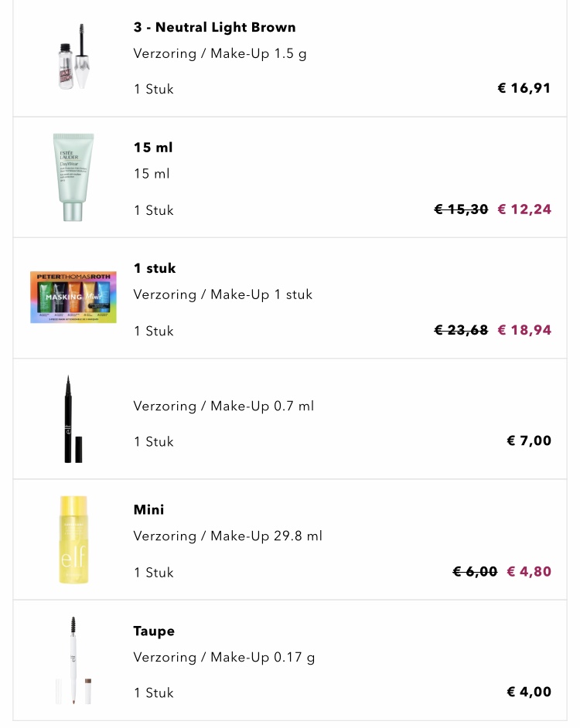The height and width of the screenshot is (728, 580).
Task: Click the Verzorging / Make-Up 29.8 ml text
Action: point(227,536)
